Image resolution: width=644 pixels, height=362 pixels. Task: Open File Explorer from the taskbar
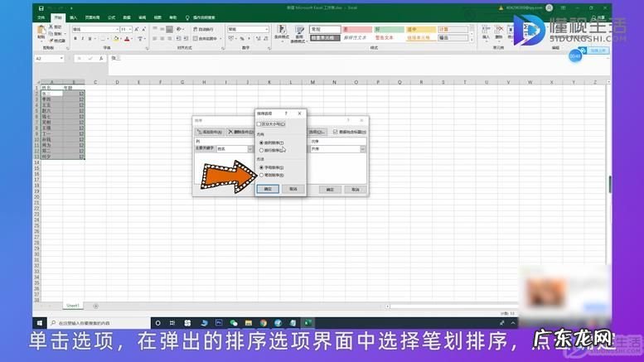(249, 323)
